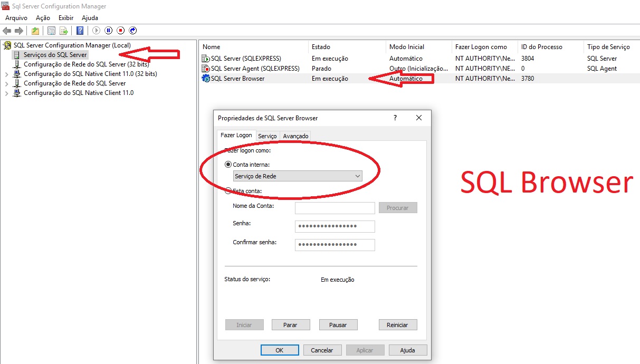Viewport: 640px width, 364px height.
Task: Click Em execução in the SQL Server (SQLEXPRESS) row
Action: coord(330,59)
